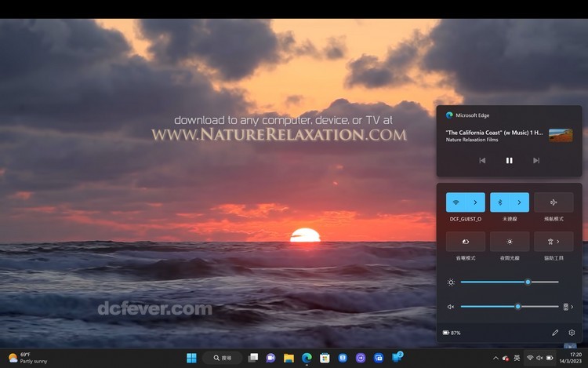The width and height of the screenshot is (588, 368).
Task: Open Bluetooth devices list via the chevron
Action: 519,202
